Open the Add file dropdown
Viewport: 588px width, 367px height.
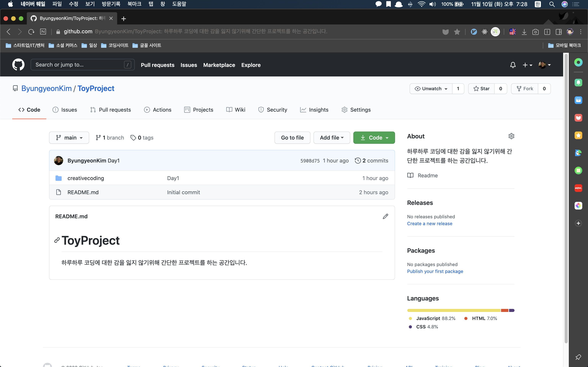[331, 138]
